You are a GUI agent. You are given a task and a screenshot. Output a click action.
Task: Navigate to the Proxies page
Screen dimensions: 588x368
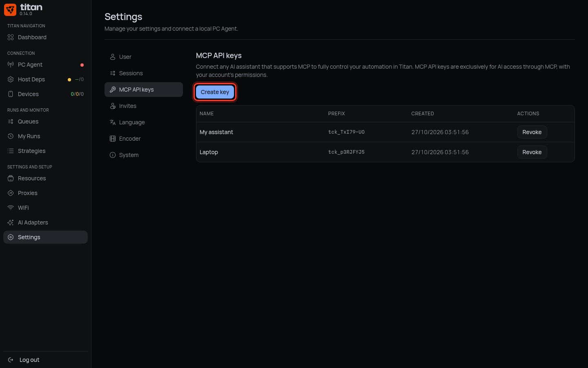(45, 193)
